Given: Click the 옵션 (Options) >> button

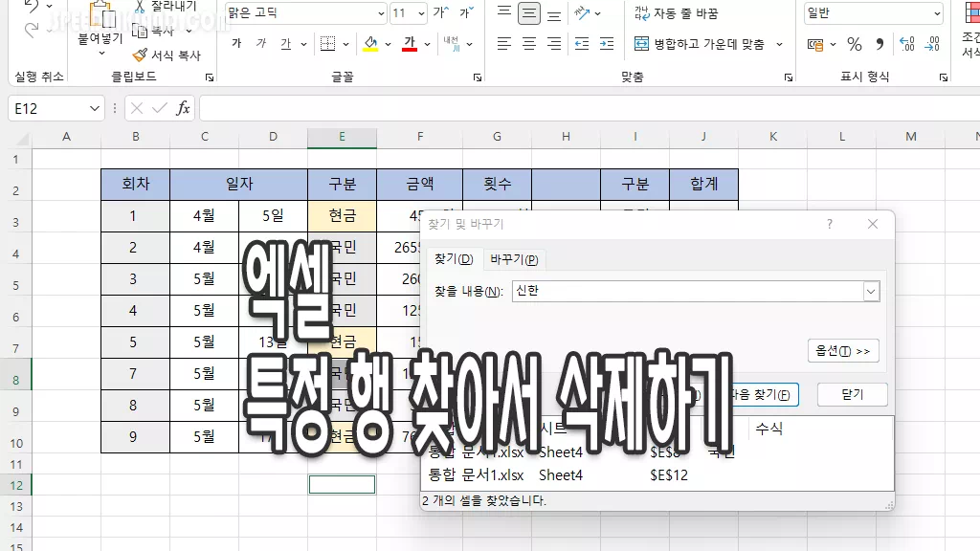Looking at the screenshot, I should click(842, 351).
